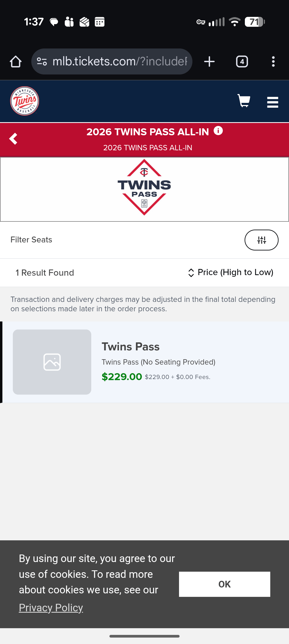The width and height of the screenshot is (289, 644).
Task: Tap the browser home icon
Action: coord(16,62)
